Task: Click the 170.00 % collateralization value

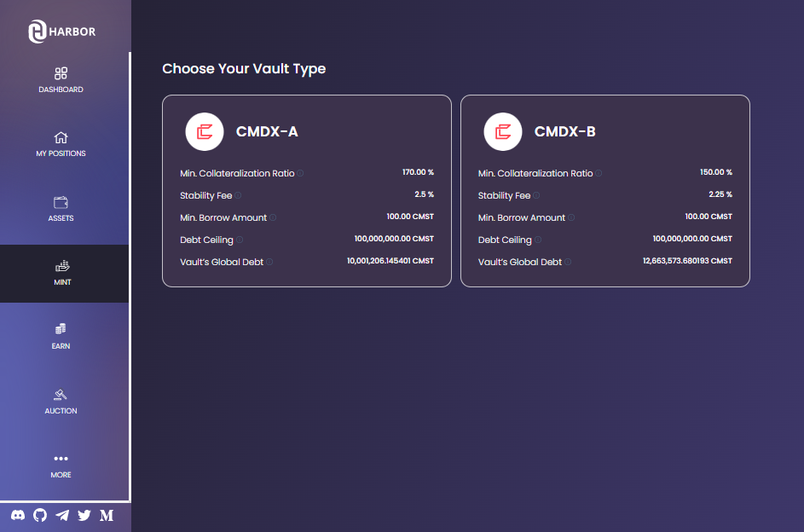Action: [418, 172]
